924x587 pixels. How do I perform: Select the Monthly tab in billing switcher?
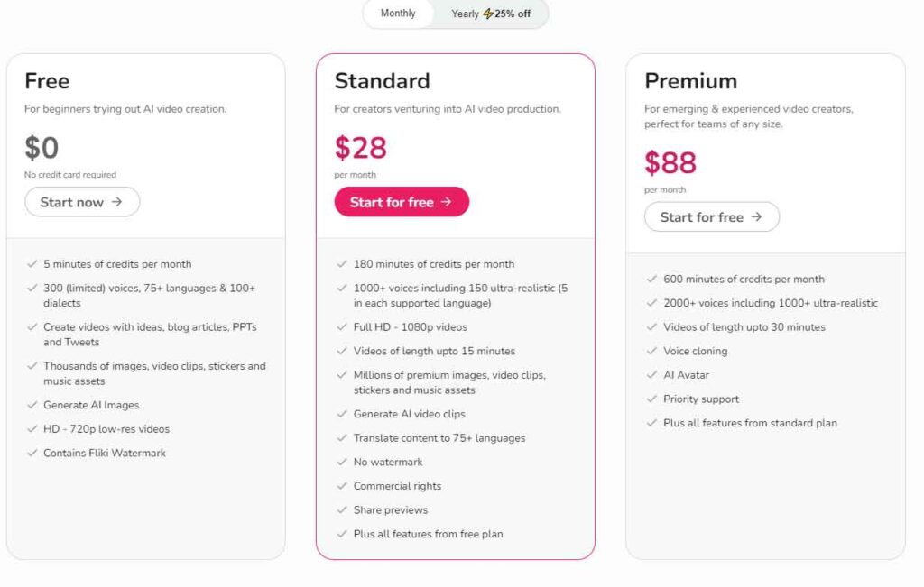point(397,14)
